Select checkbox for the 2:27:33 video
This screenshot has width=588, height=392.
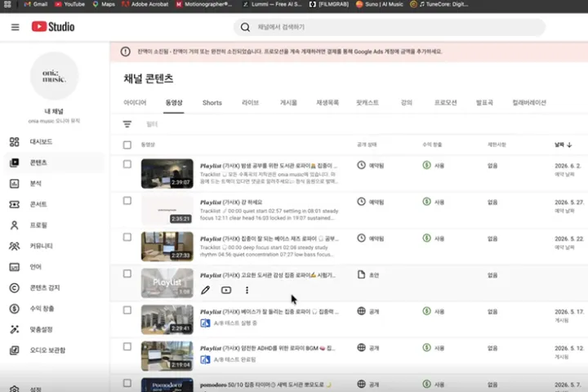[127, 237]
